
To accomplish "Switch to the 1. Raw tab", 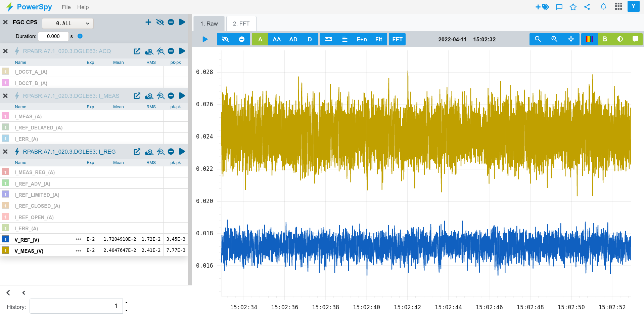I will (209, 24).
